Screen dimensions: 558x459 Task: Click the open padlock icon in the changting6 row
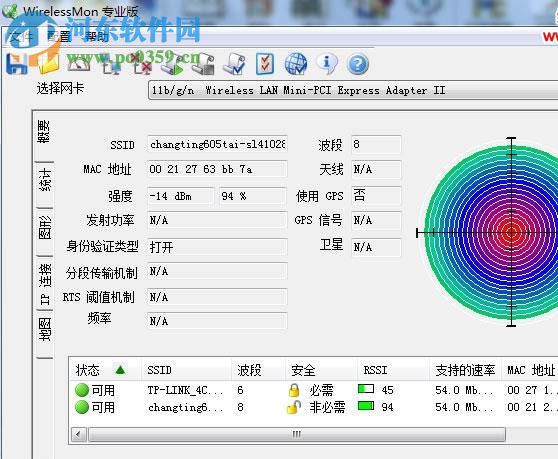294,407
